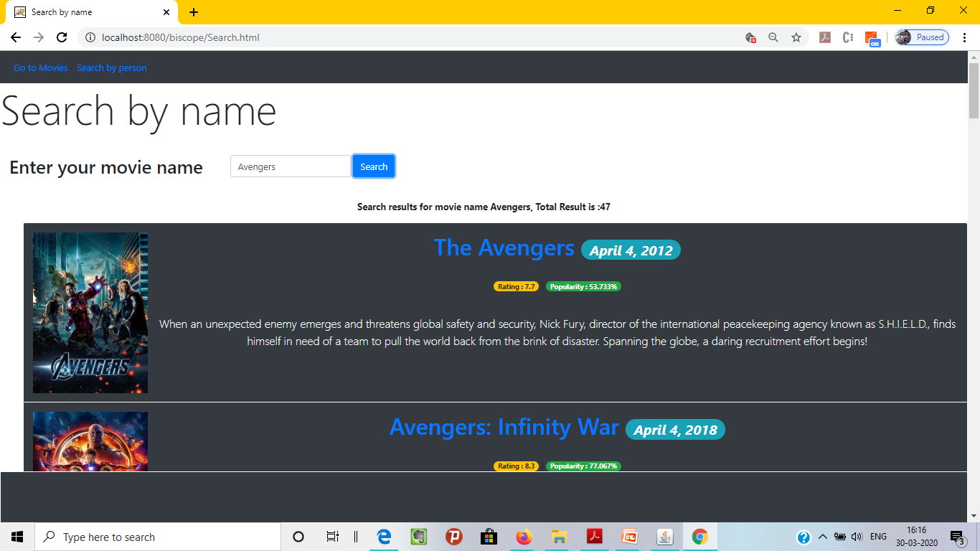980x551 pixels.
Task: Click the browser Back arrow
Action: [16, 37]
